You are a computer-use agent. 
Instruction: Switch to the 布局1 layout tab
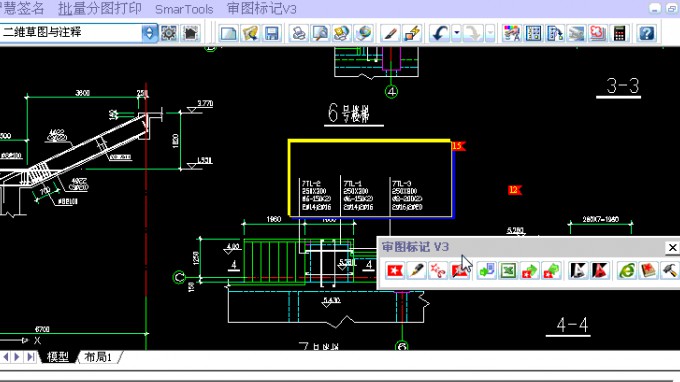point(98,357)
